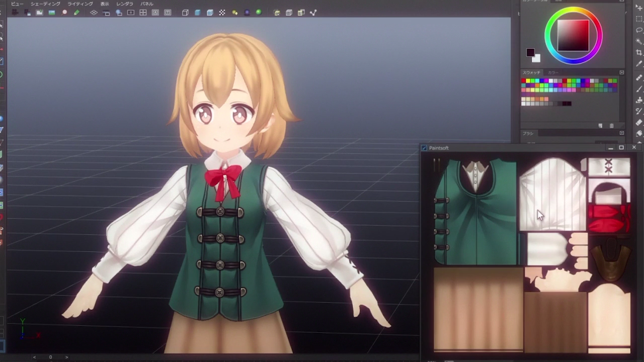This screenshot has width=644, height=362.
Task: Click the checkered transparency shading icon in the toolbar
Action: click(221, 13)
